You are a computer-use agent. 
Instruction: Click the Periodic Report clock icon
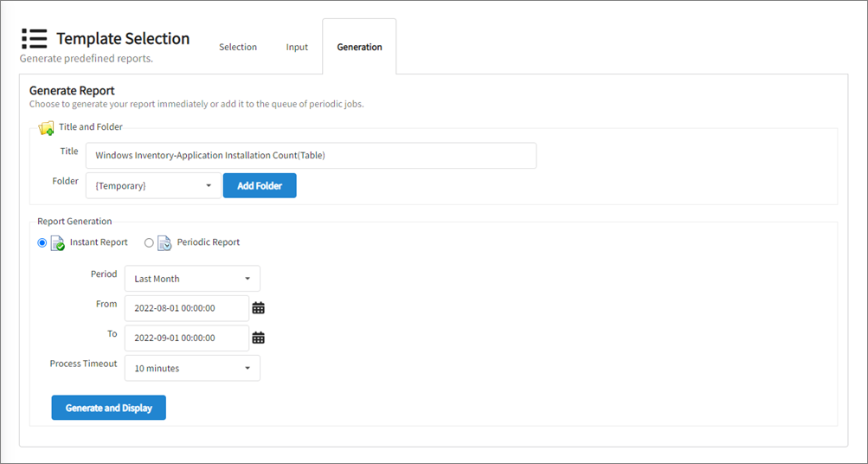(164, 243)
